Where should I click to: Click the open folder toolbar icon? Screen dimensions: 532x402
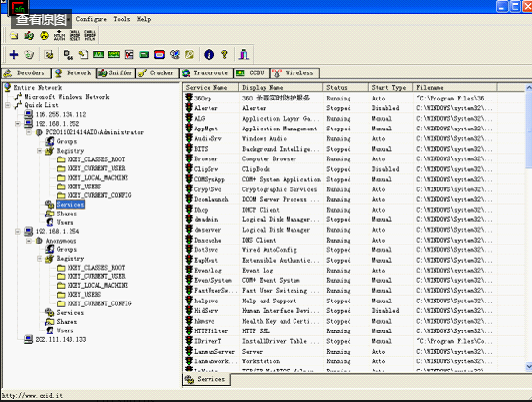pyautogui.click(x=14, y=36)
